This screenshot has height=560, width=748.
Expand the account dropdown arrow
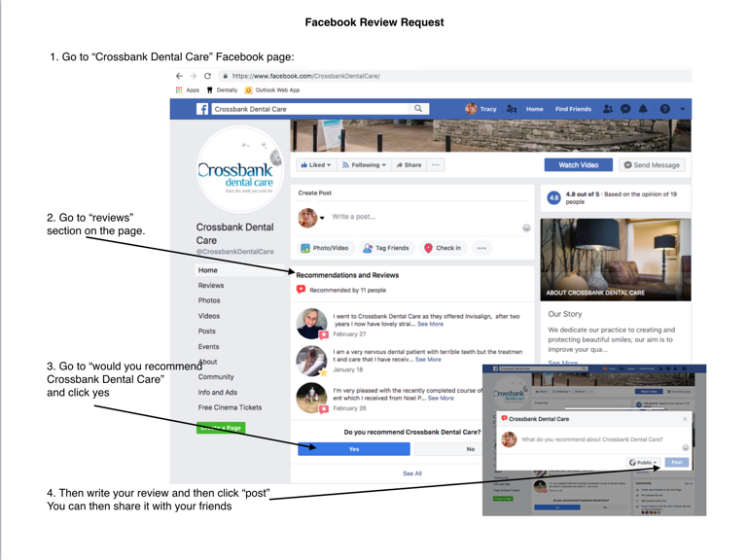coord(682,109)
